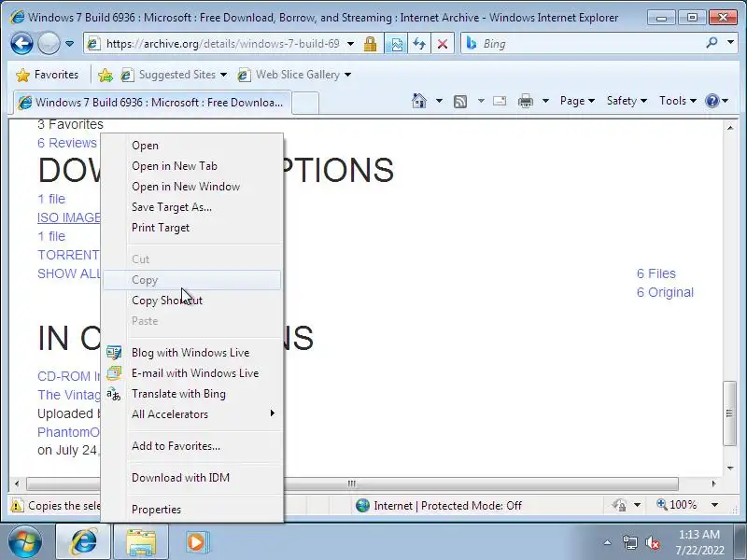Open a new blank tab
This screenshot has width=747, height=560.
click(305, 103)
